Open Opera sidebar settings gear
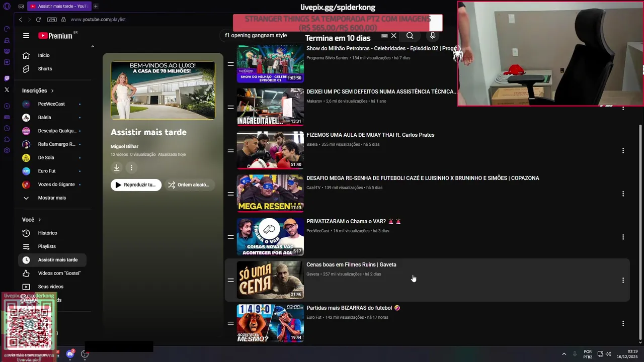 [7, 151]
